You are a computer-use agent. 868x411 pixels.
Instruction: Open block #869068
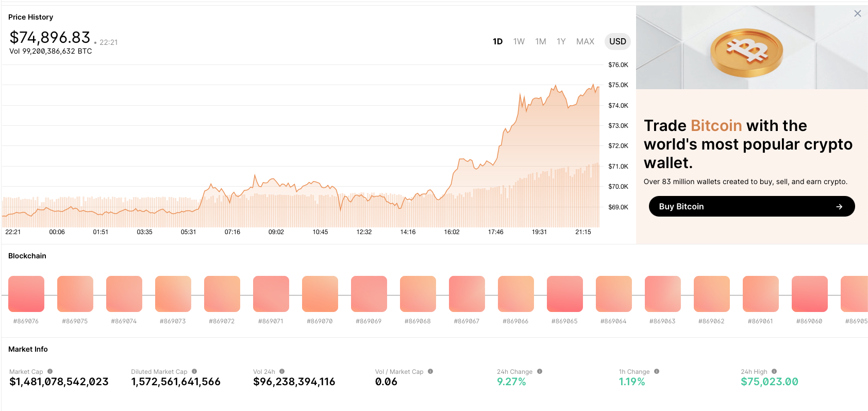418,294
